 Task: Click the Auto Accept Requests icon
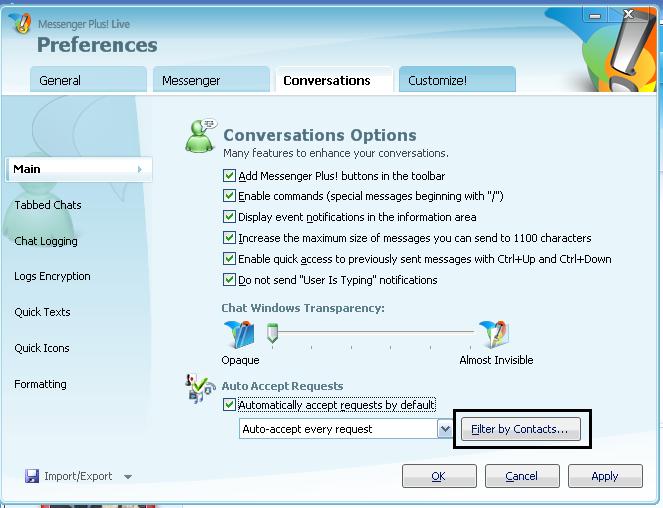(x=200, y=389)
